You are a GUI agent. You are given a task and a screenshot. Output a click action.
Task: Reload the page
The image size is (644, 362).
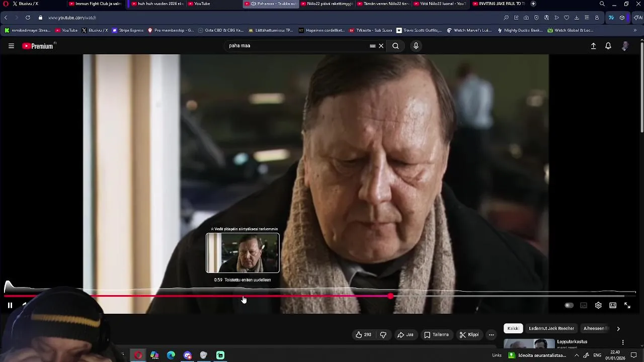(28, 18)
